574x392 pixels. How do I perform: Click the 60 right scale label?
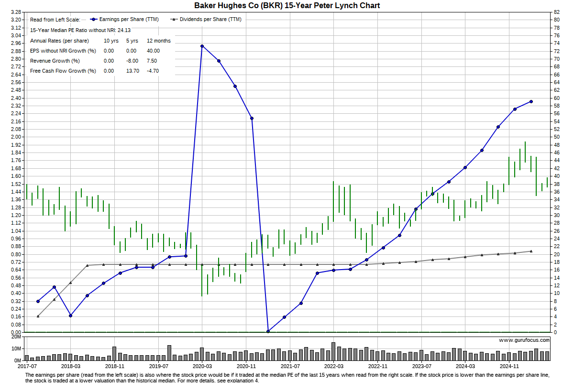point(557,98)
